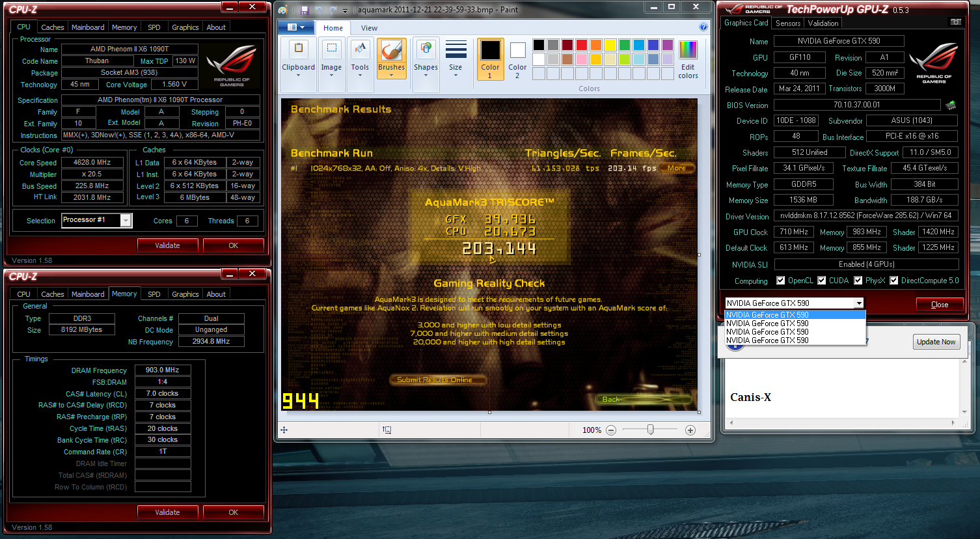Open the Sensors tab in GPU-Z
This screenshot has height=539, width=980.
788,23
